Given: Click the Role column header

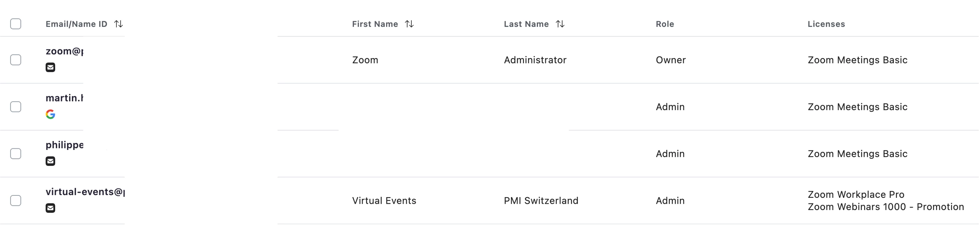Looking at the screenshot, I should coord(665,24).
